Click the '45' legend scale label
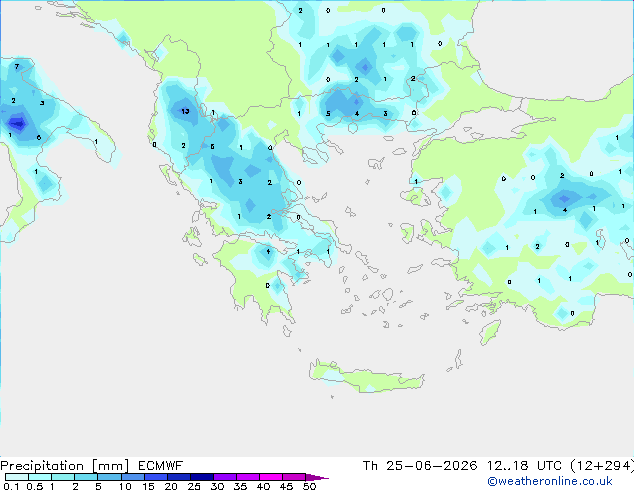634x490 pixels. [286, 486]
